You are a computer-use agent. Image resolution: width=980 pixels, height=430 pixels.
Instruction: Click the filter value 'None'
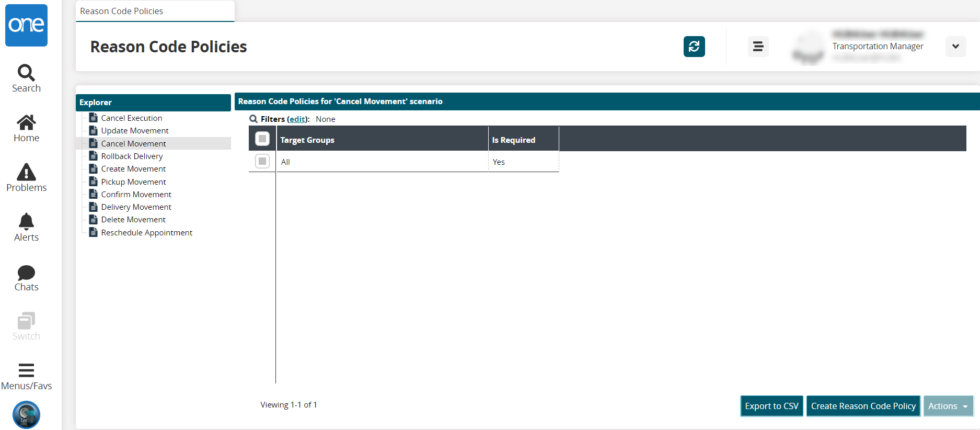point(326,119)
